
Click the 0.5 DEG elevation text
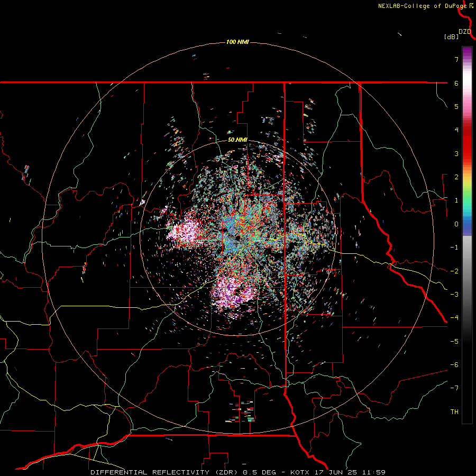[260, 472]
